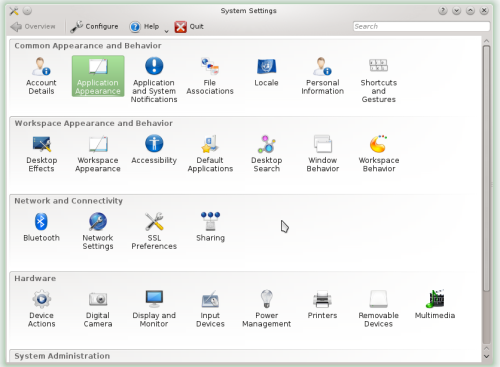Open Workspace Appearance module
The image size is (500, 367).
(x=98, y=154)
